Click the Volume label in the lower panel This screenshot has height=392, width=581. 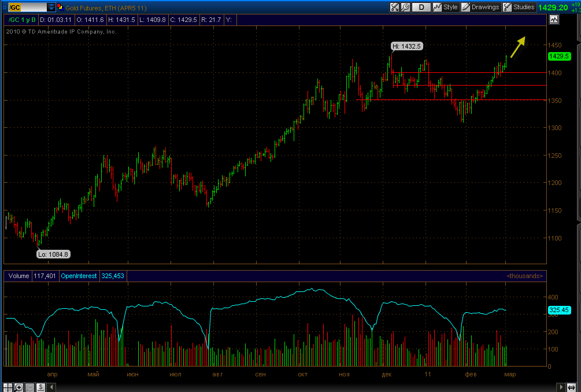(18, 276)
